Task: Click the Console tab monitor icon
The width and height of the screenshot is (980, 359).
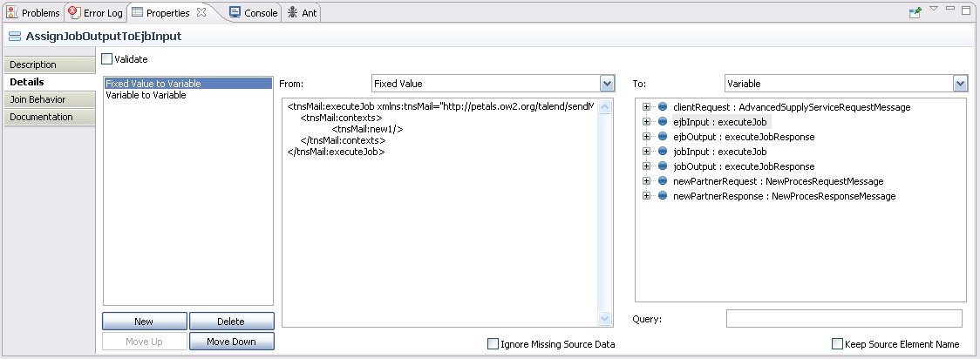Action: [235, 13]
